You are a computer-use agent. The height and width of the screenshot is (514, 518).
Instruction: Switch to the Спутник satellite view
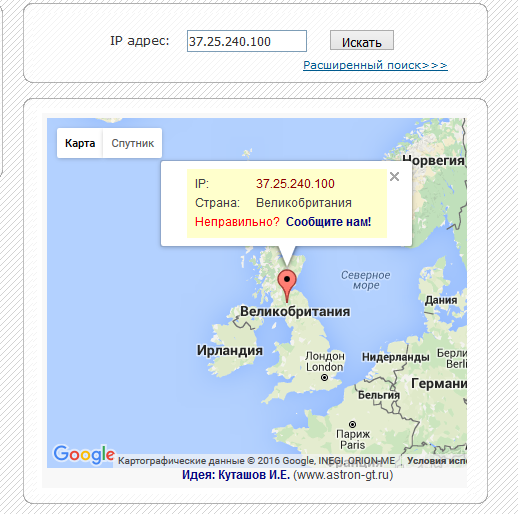132,143
